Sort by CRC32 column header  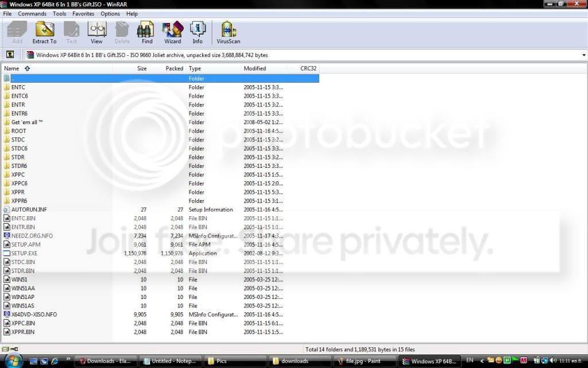(x=303, y=68)
